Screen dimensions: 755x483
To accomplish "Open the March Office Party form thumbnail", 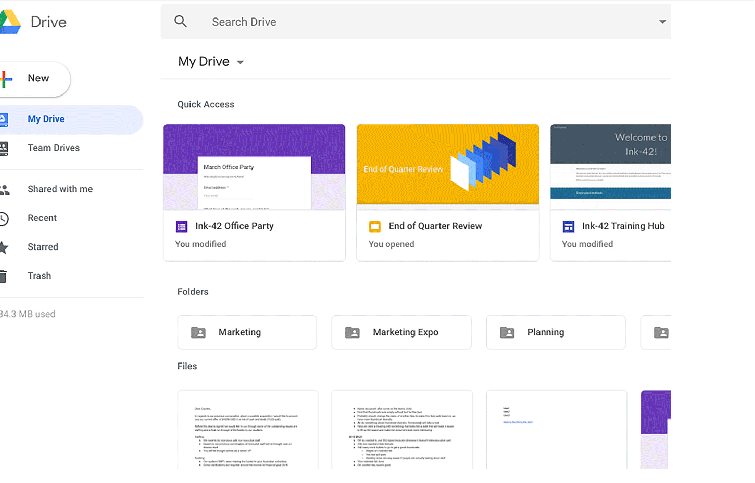I will (x=254, y=166).
